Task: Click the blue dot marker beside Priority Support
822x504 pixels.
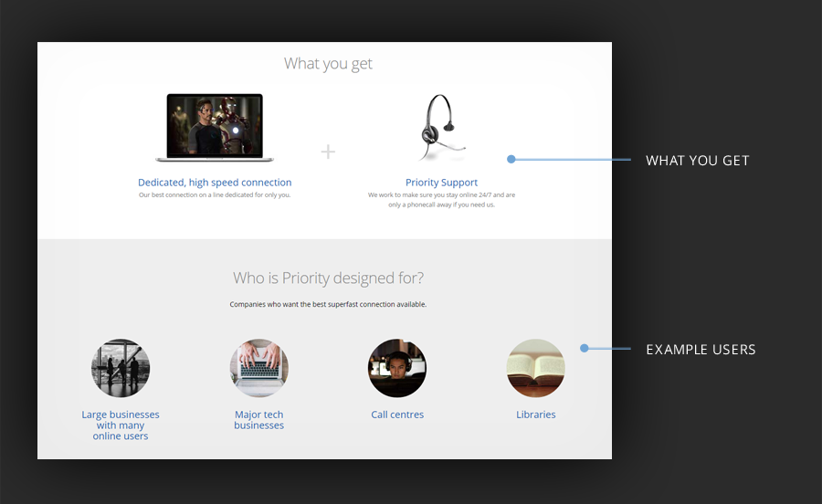Action: coord(511,160)
